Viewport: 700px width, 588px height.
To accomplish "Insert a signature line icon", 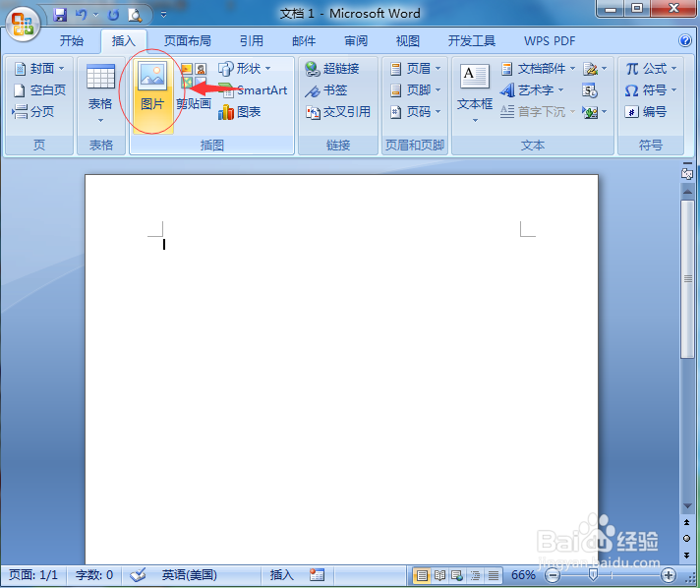I will (595, 68).
